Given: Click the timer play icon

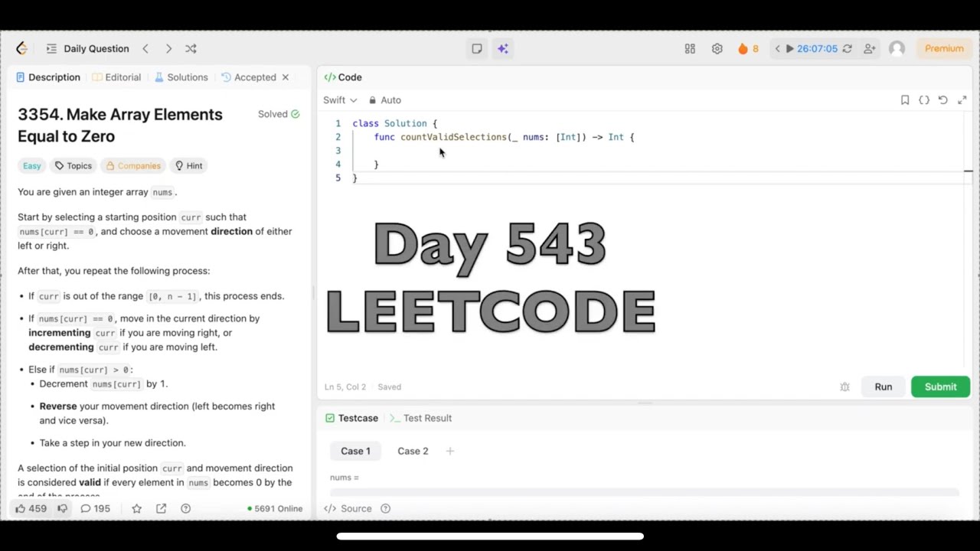Looking at the screenshot, I should coord(789,48).
